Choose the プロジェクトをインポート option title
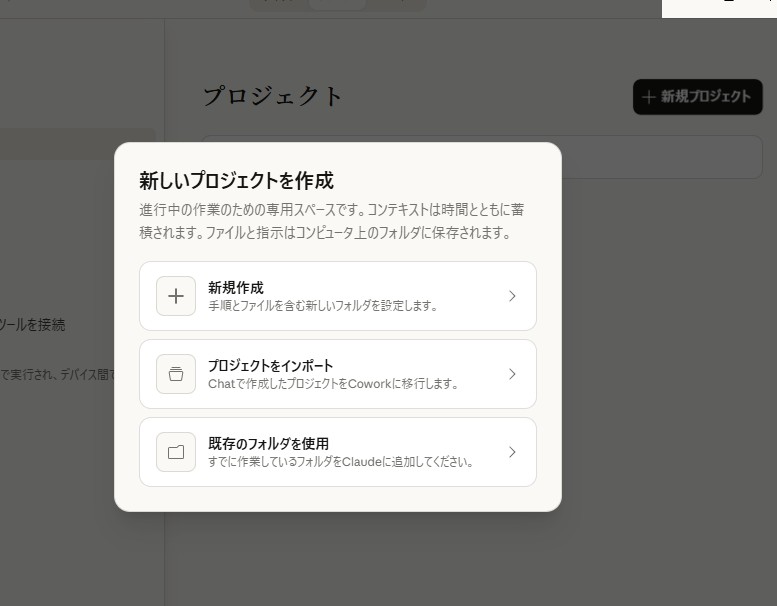This screenshot has height=606, width=777. [x=270, y=366]
